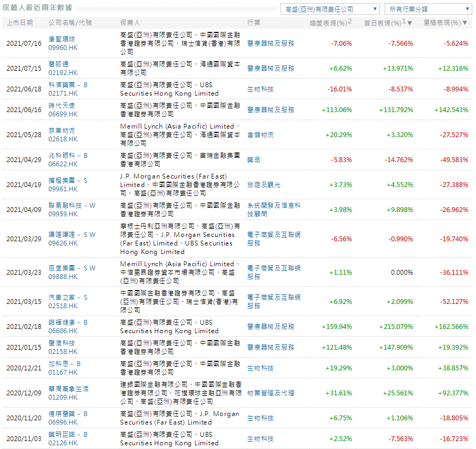The height and width of the screenshot is (449, 476).
Task: Open 攜程集團 - S company link
Action: tap(68, 180)
